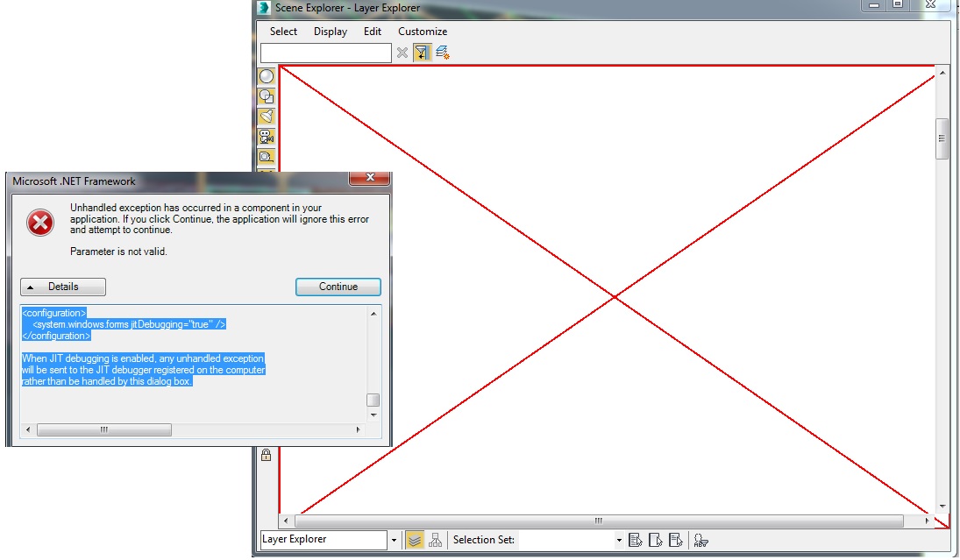Click inside the layer search input field
960x560 pixels.
[324, 53]
